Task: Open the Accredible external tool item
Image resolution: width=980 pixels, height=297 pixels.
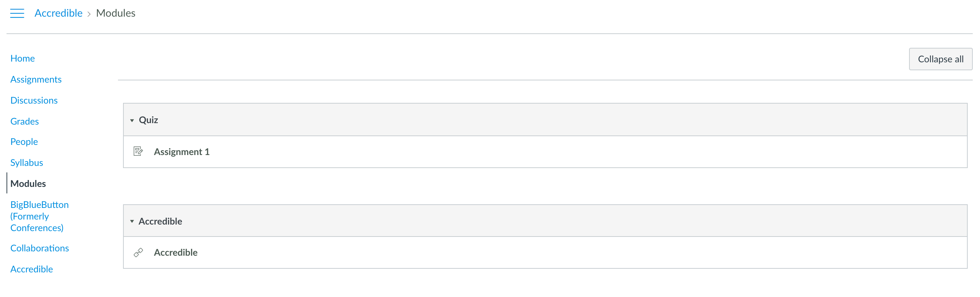Action: (x=176, y=252)
